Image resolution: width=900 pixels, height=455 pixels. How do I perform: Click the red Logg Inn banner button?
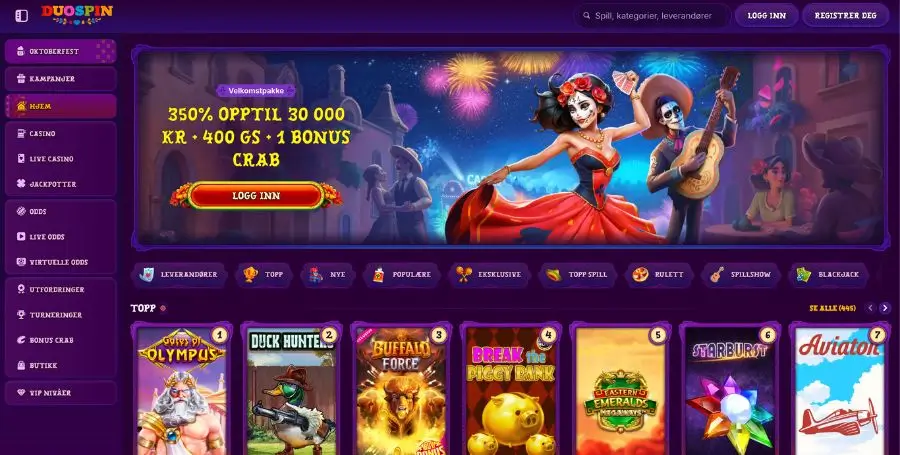point(256,196)
